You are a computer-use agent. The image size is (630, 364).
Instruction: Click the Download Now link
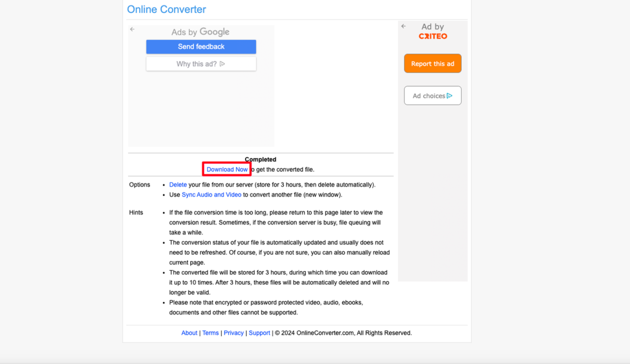[x=227, y=169]
